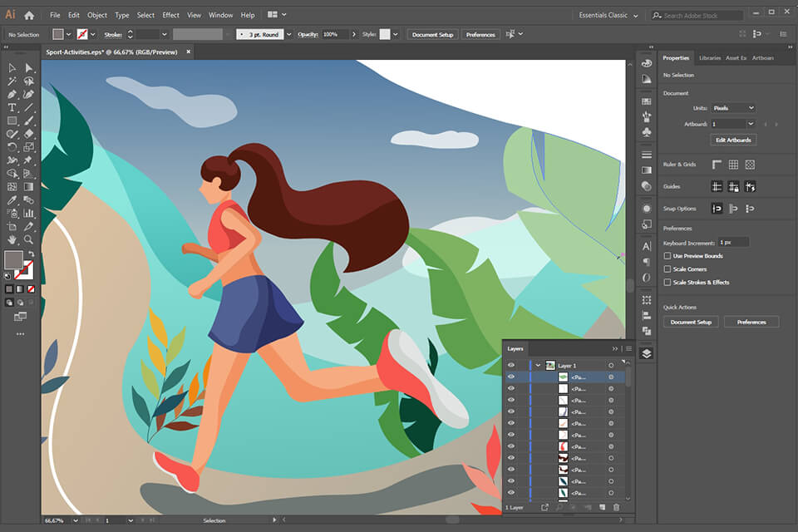Select the Magic Wand tool
The image size is (798, 532).
12,81
